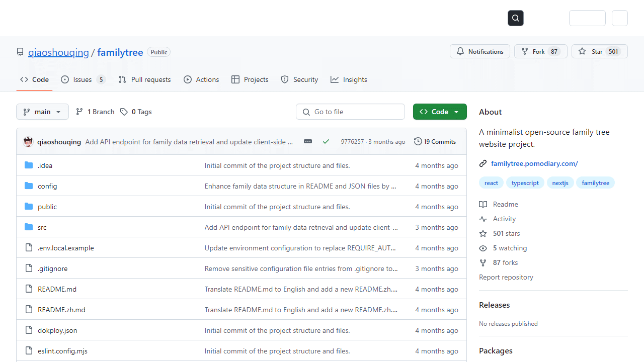Click the Report repository link
Image resolution: width=644 pixels, height=362 pixels.
click(x=506, y=277)
